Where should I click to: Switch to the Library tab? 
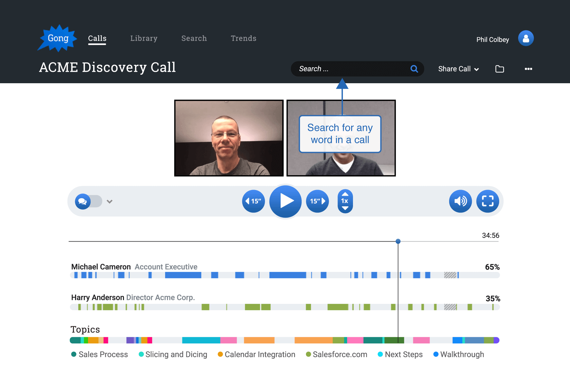click(144, 39)
